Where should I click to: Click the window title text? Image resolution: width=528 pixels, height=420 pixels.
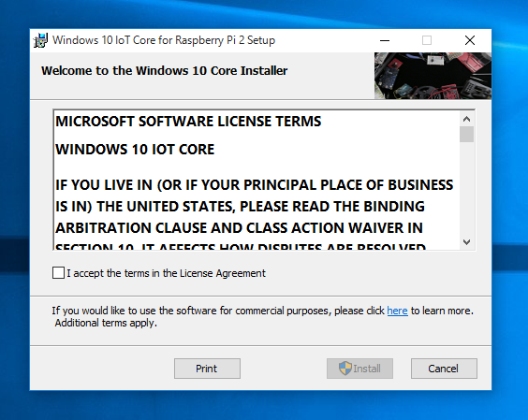pos(164,40)
